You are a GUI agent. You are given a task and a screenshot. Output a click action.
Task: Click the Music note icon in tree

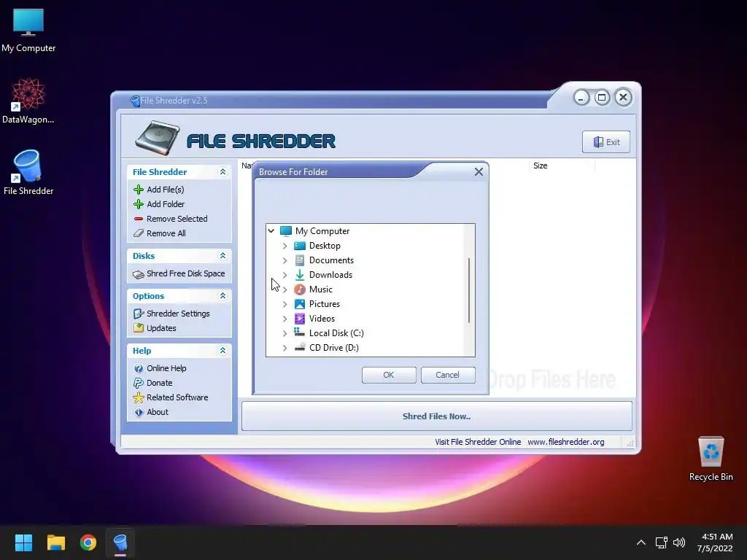[300, 289]
